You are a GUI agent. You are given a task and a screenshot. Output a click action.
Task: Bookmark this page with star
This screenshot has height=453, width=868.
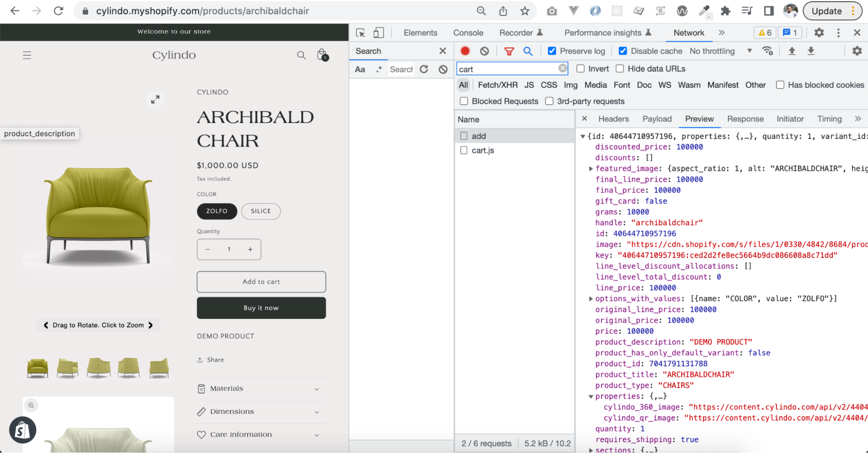525,11
